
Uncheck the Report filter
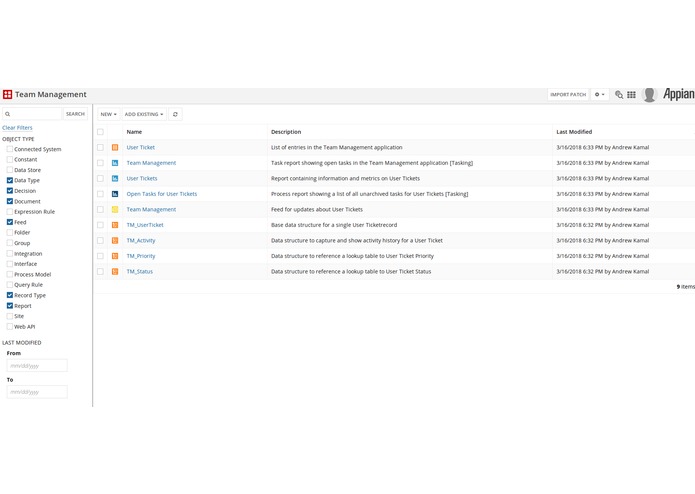10,306
